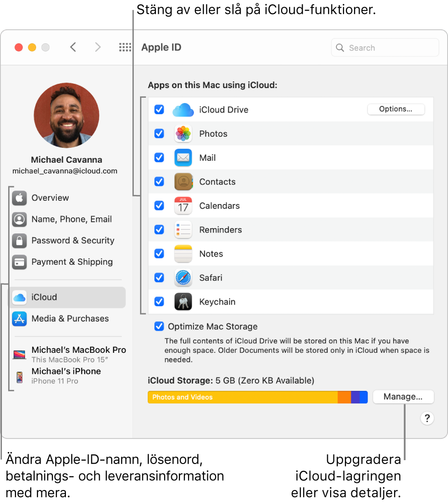Screen dimensions: 448x503
Task: Go forward with the right chevron
Action: tap(98, 47)
